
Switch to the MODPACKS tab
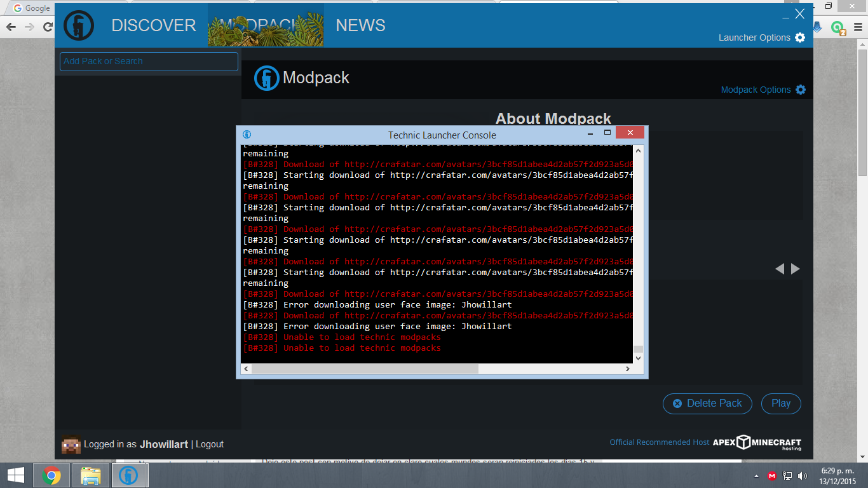[266, 25]
